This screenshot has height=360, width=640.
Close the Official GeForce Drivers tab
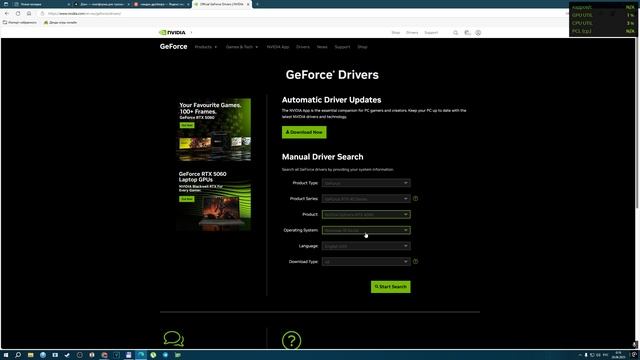(x=248, y=4)
